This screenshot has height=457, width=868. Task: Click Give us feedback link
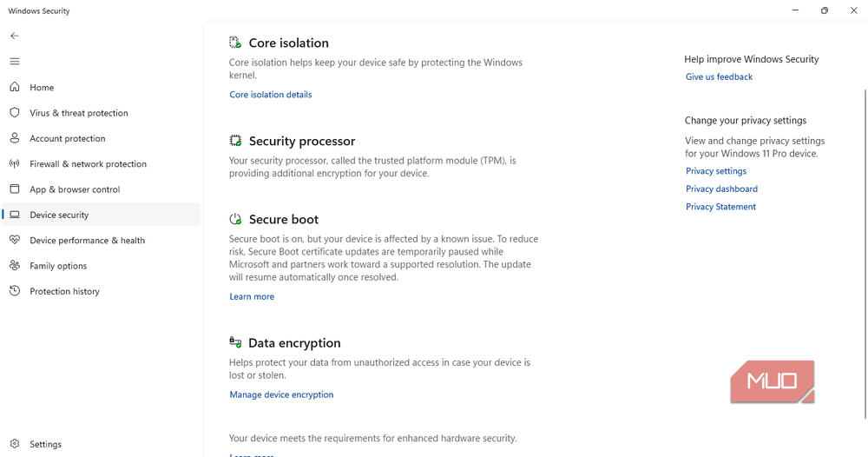(719, 77)
